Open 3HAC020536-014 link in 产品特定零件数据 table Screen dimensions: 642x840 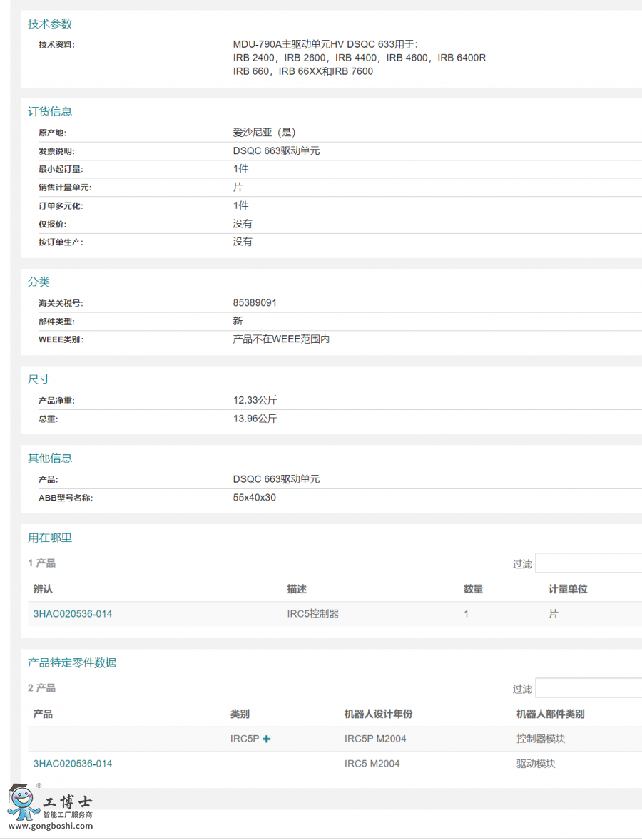point(73,764)
